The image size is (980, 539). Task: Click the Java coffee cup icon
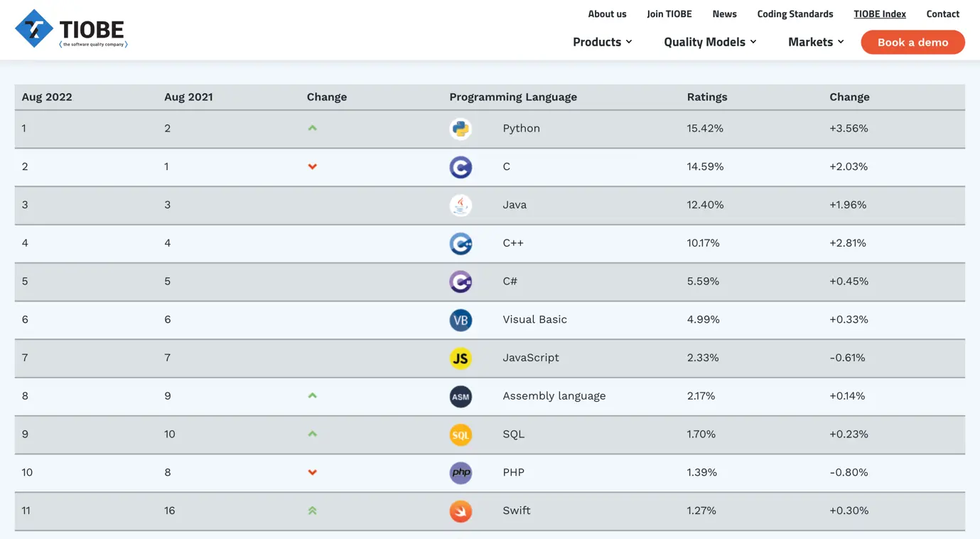[461, 206]
